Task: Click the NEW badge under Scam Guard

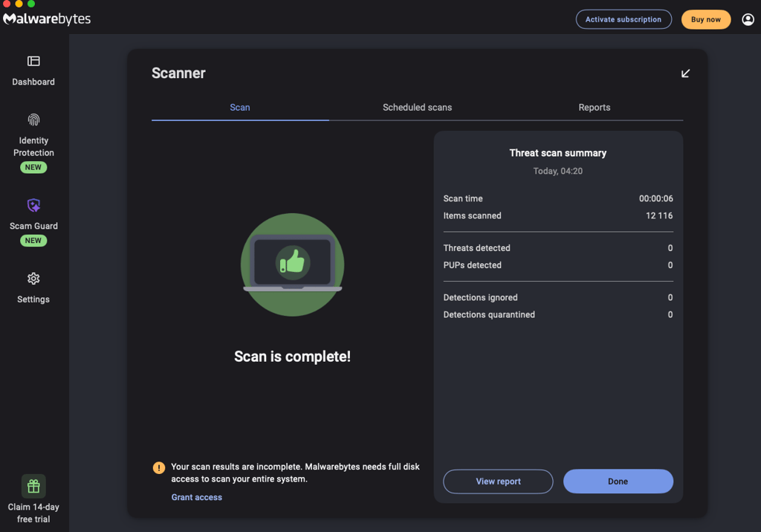Action: [33, 241]
